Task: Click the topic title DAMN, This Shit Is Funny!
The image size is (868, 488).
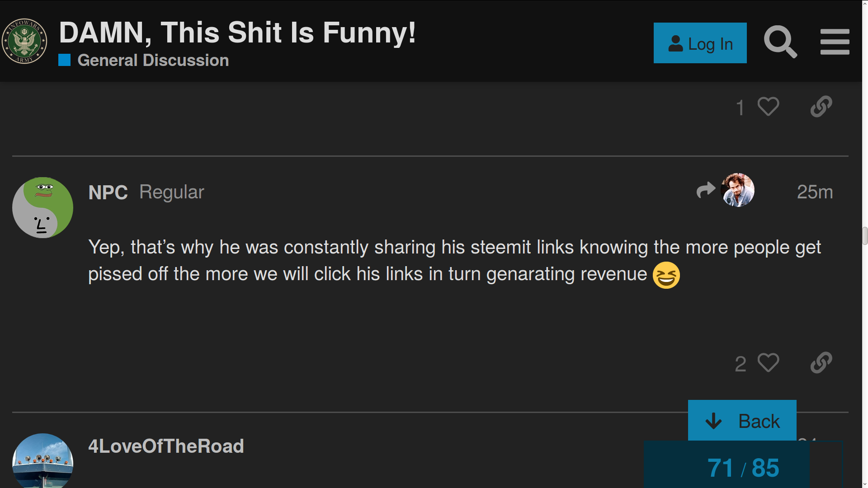Action: (x=237, y=33)
